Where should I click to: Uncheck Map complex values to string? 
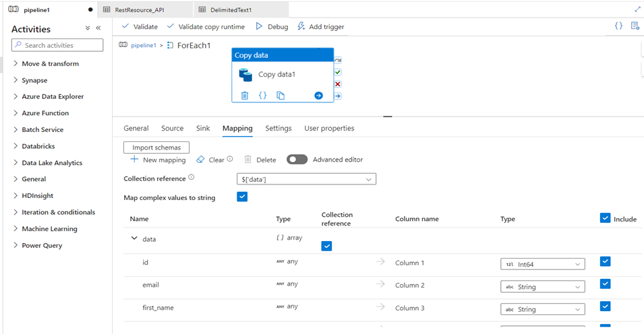coord(242,197)
